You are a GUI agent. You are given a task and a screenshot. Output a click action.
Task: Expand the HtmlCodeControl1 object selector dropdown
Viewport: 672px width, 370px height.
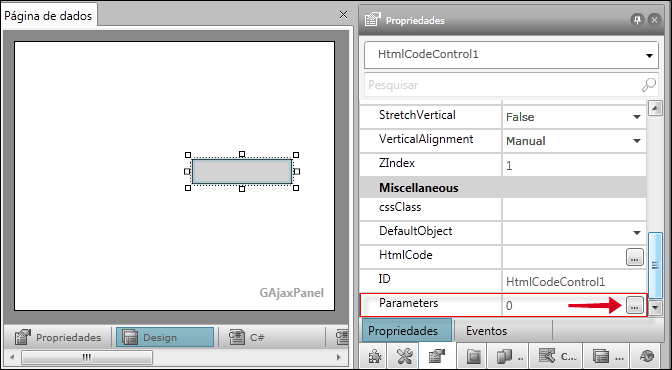649,55
